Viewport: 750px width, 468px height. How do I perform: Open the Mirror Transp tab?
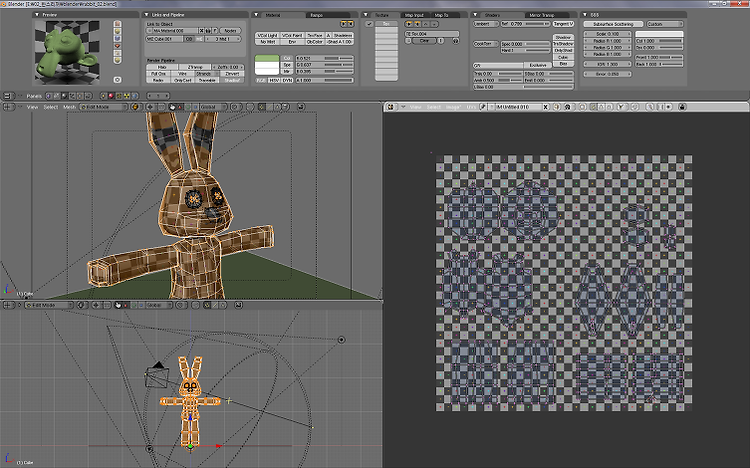(x=541, y=16)
